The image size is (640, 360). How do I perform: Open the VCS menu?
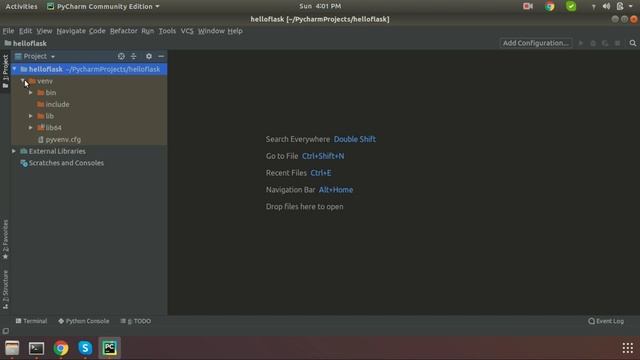187,31
